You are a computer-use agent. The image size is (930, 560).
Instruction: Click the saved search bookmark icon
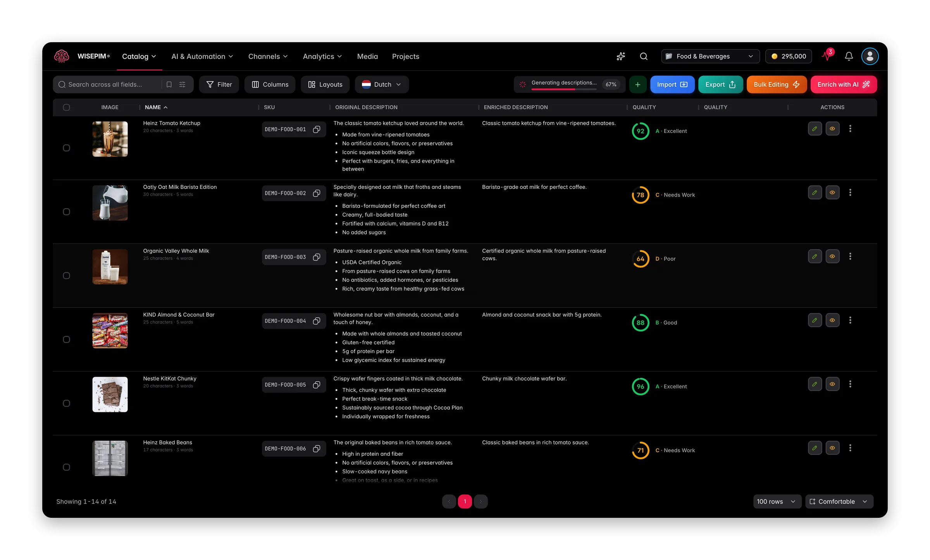169,84
